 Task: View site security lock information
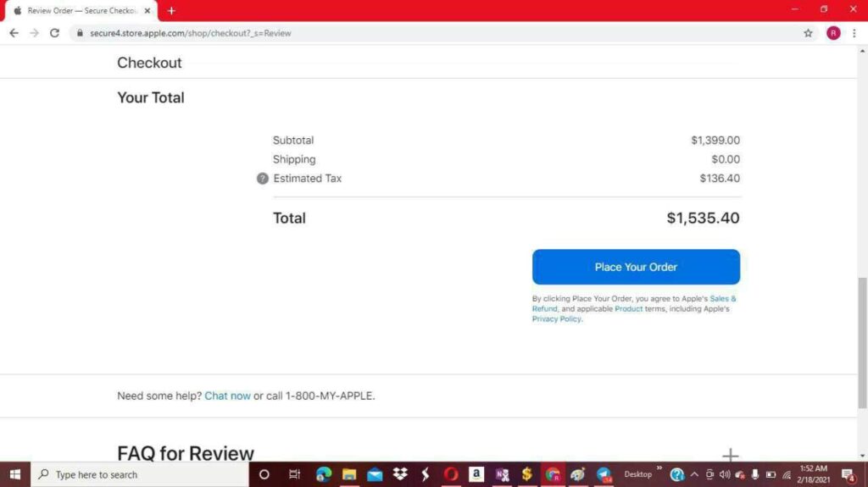81,33
